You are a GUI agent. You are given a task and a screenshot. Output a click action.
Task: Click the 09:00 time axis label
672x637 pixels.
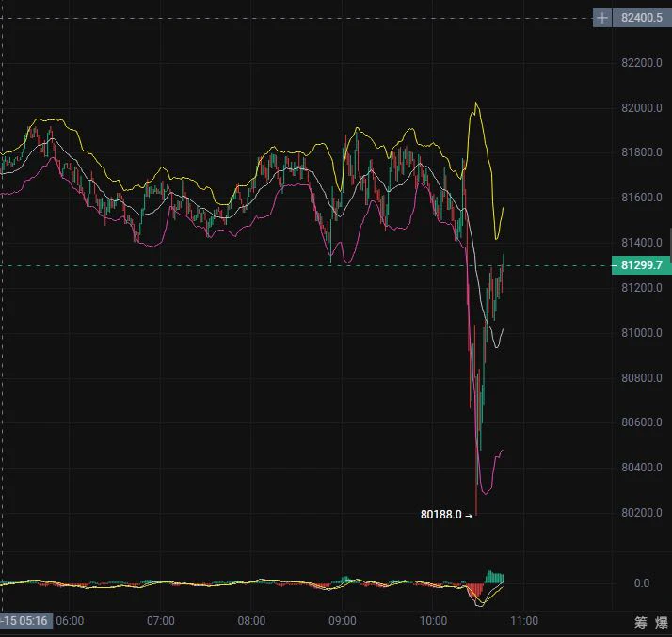(343, 621)
